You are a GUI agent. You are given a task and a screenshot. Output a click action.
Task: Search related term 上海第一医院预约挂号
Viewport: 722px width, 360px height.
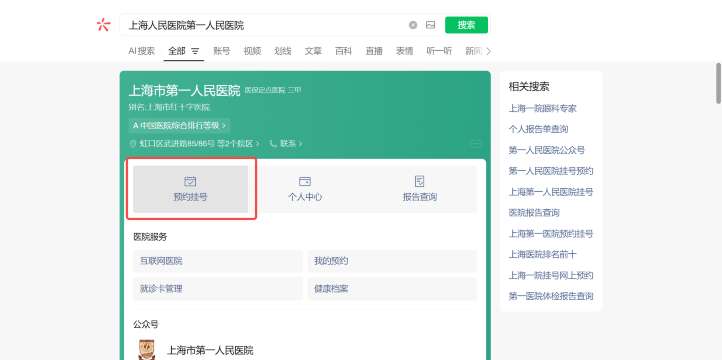[x=551, y=234]
